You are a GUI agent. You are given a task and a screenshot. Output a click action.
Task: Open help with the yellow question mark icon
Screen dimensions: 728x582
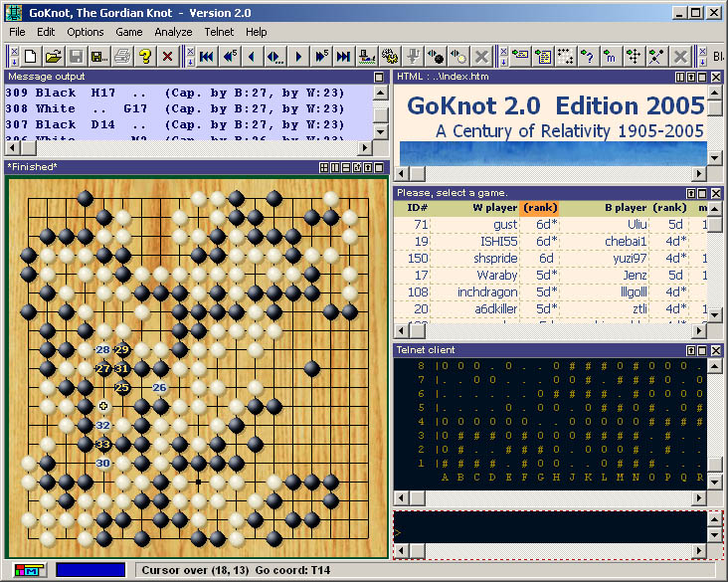pyautogui.click(x=145, y=57)
